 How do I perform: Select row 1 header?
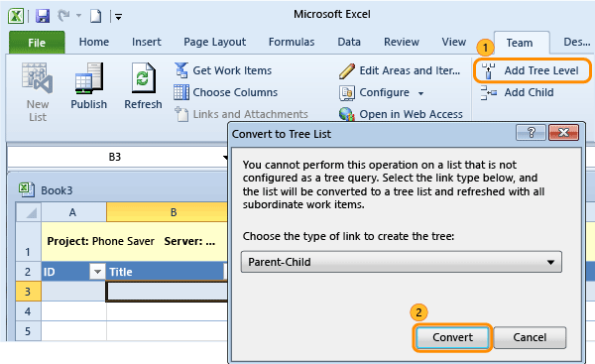pos(28,241)
